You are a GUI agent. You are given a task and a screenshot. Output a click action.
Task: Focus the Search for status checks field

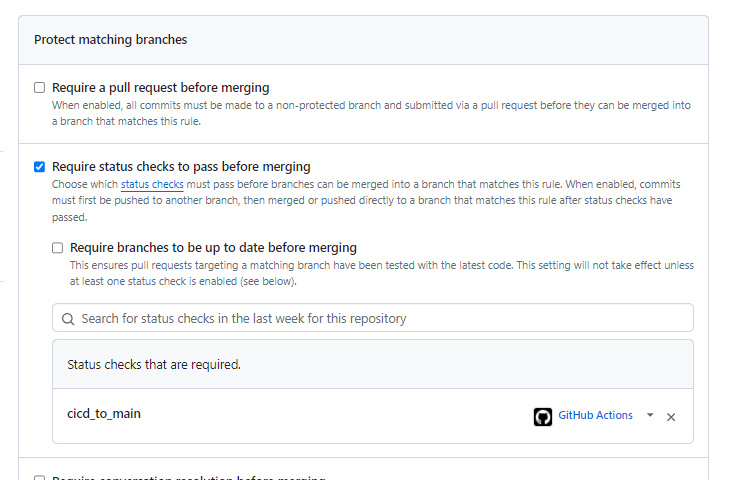tap(373, 318)
